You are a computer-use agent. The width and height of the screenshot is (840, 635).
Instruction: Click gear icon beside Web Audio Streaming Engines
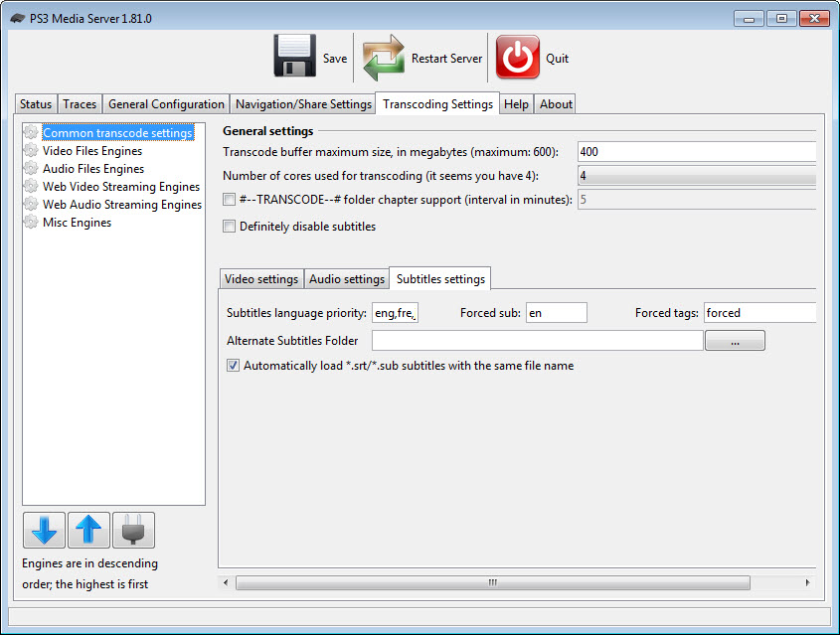[x=31, y=204]
